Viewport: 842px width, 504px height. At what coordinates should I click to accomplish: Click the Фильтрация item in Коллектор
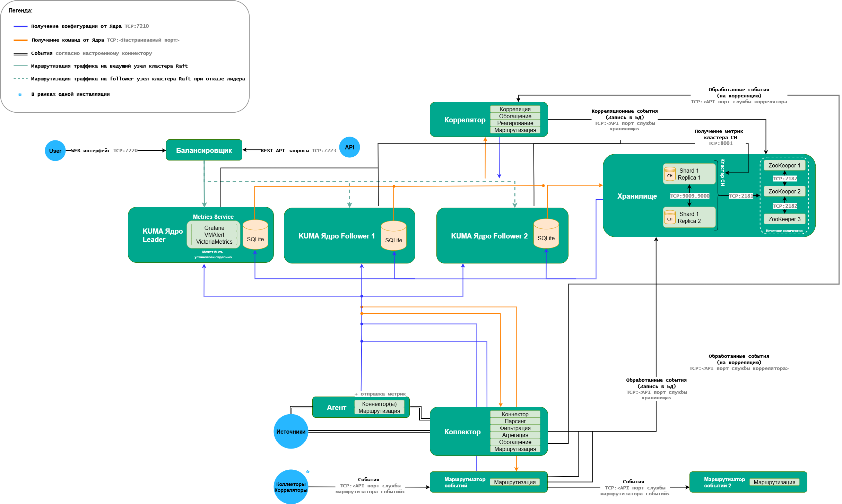point(515,428)
